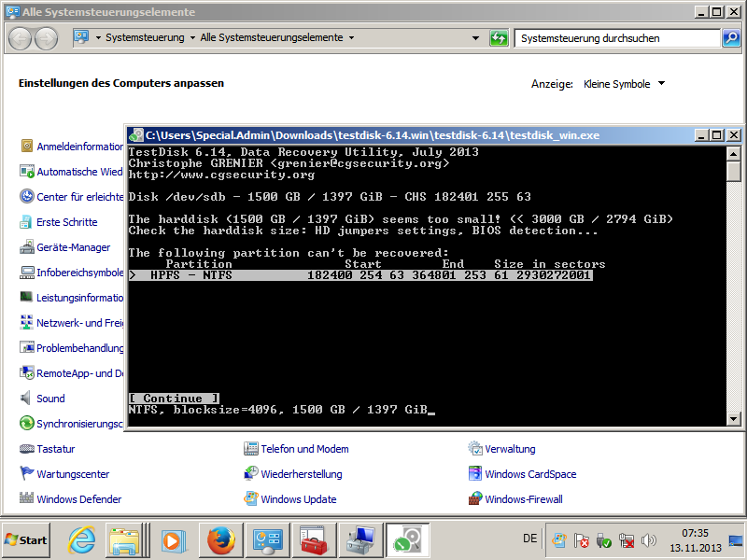Open the Anzeige Kleine Symbole dropdown
The width and height of the screenshot is (747, 560).
pos(624,84)
